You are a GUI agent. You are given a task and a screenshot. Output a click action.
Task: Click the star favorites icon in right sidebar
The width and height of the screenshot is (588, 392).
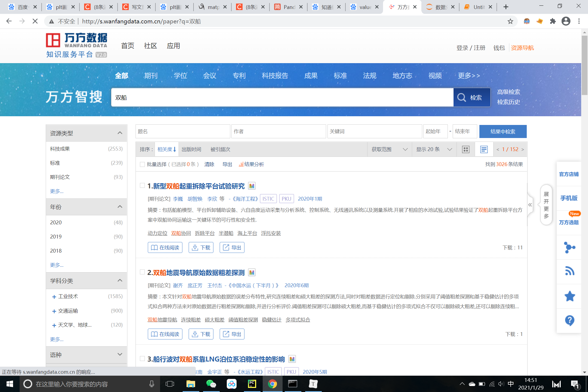569,296
